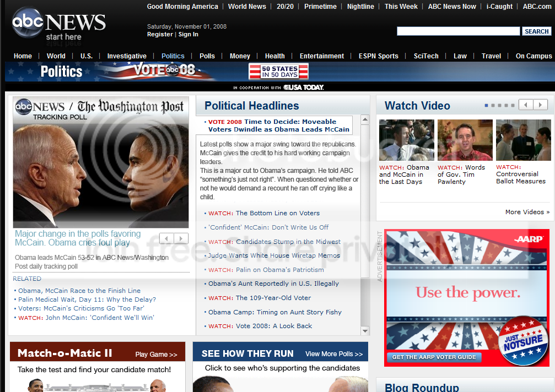The image size is (555, 392).
Task: Open the Money section
Action: click(x=240, y=56)
